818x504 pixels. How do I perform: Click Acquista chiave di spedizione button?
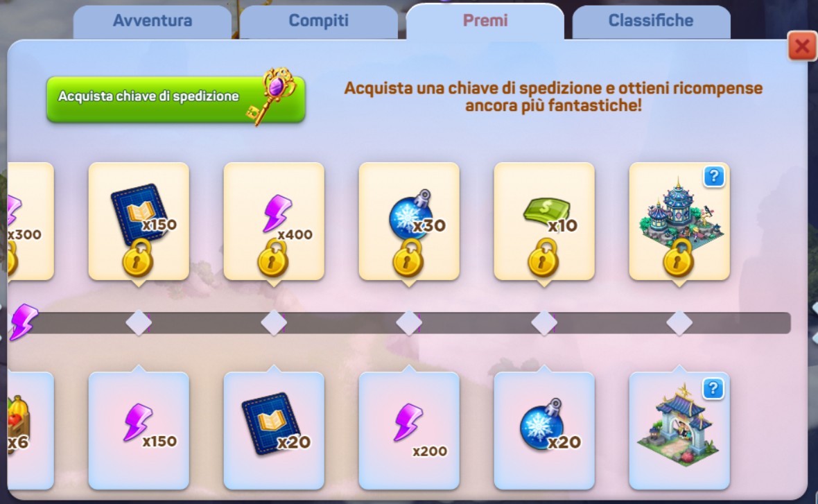point(176,100)
